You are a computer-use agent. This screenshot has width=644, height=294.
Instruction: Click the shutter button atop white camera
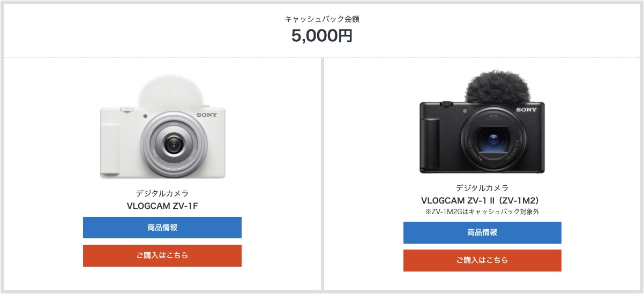coord(126,109)
